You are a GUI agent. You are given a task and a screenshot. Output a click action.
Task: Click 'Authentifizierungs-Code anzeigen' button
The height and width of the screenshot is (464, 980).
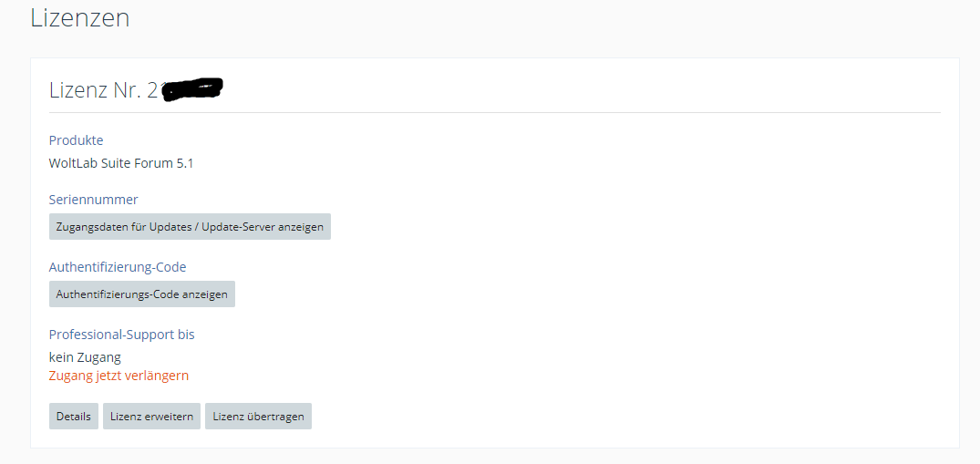141,294
